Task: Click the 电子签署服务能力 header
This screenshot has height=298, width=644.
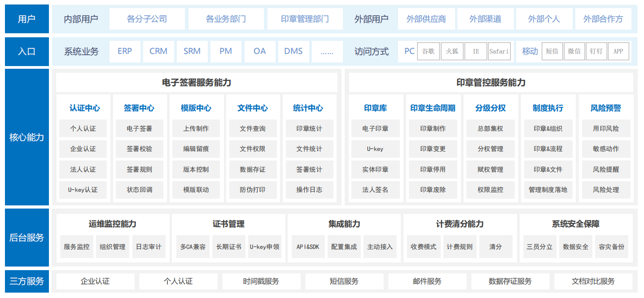Action: click(197, 82)
